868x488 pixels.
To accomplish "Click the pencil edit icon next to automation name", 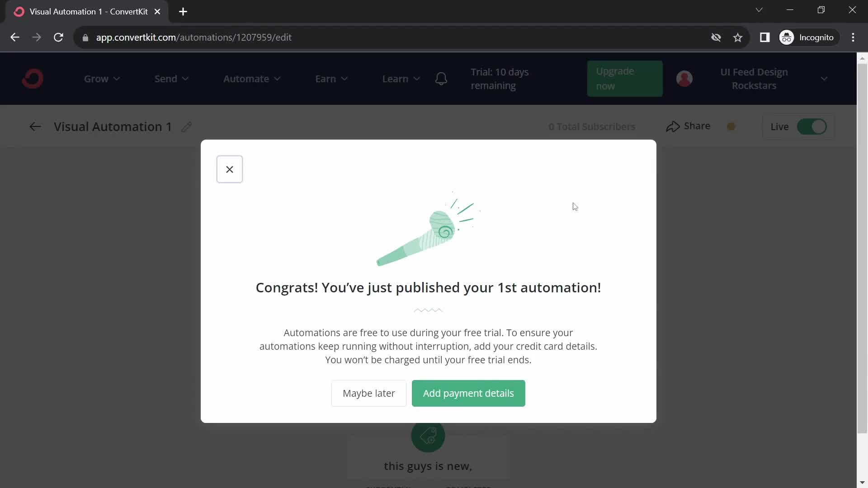I will pos(187,126).
